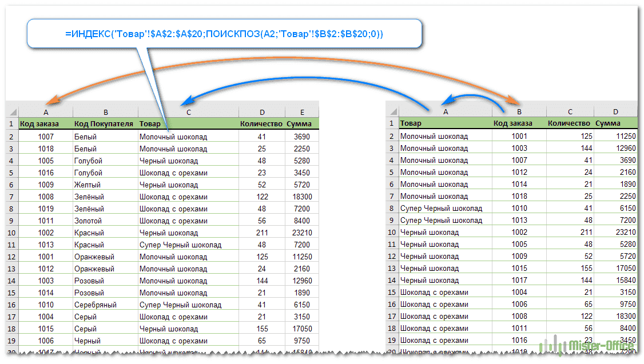Image resolution: width=644 pixels, height=364 pixels.
Task: Click order code 1007 in left sheet row 2
Action: [x=46, y=137]
